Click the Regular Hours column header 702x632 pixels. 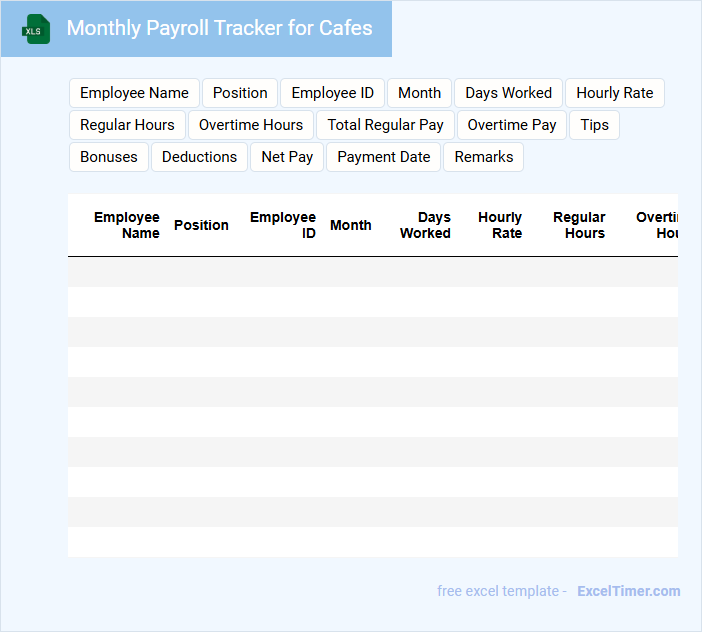click(x=579, y=225)
